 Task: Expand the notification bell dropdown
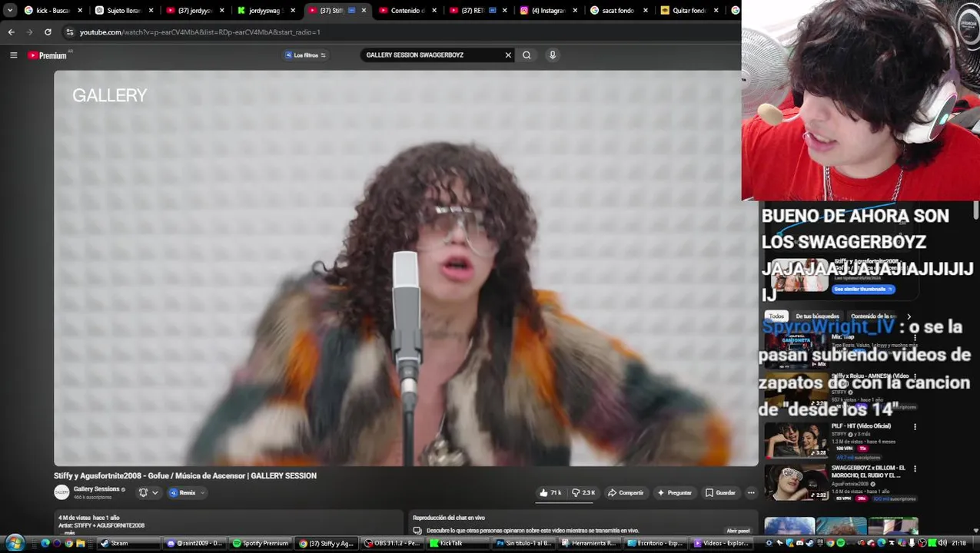[x=155, y=493]
